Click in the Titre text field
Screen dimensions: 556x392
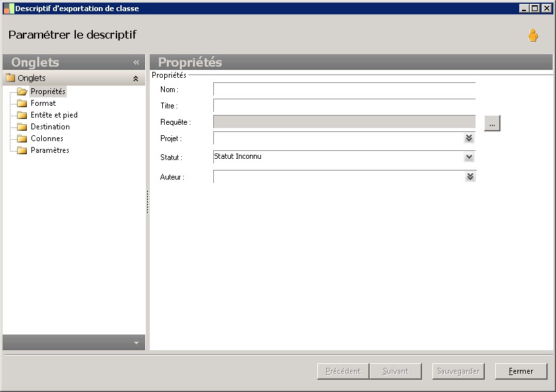point(344,105)
